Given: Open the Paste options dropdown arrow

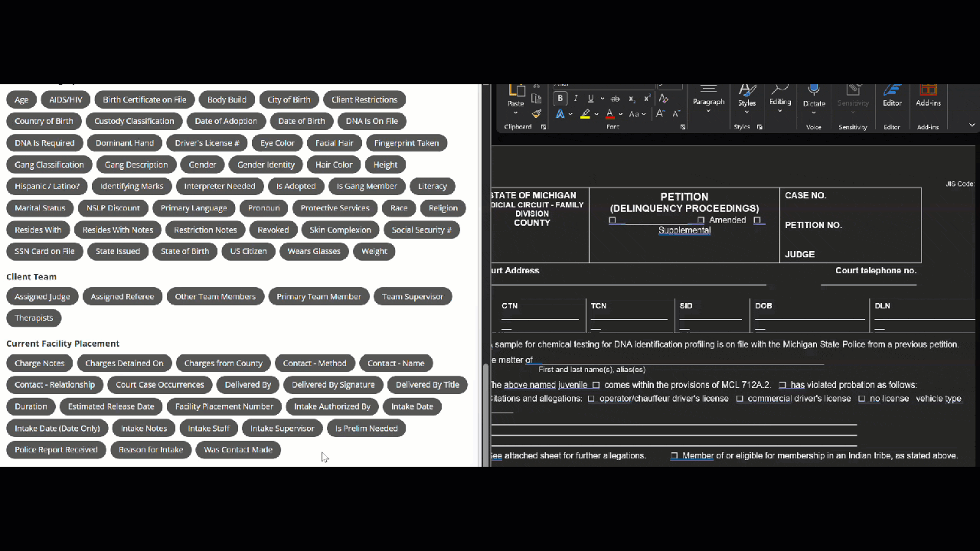Looking at the screenshot, I should coord(516,113).
